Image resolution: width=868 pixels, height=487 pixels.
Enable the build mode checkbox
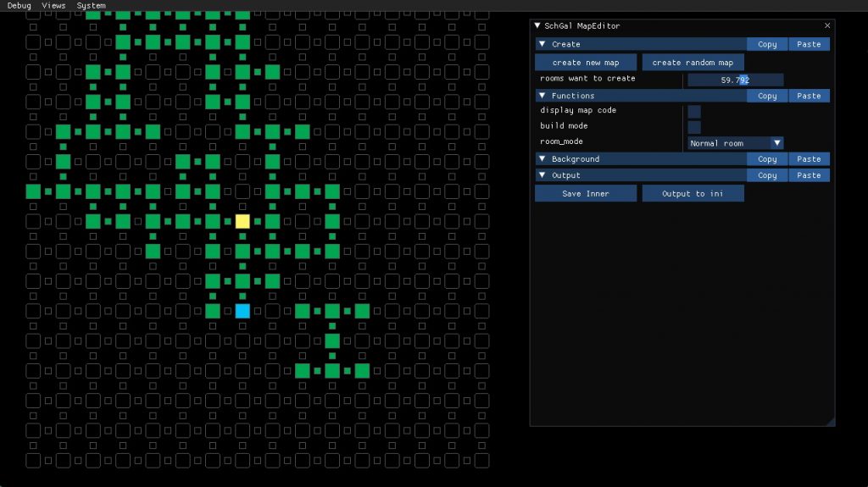[x=694, y=127]
